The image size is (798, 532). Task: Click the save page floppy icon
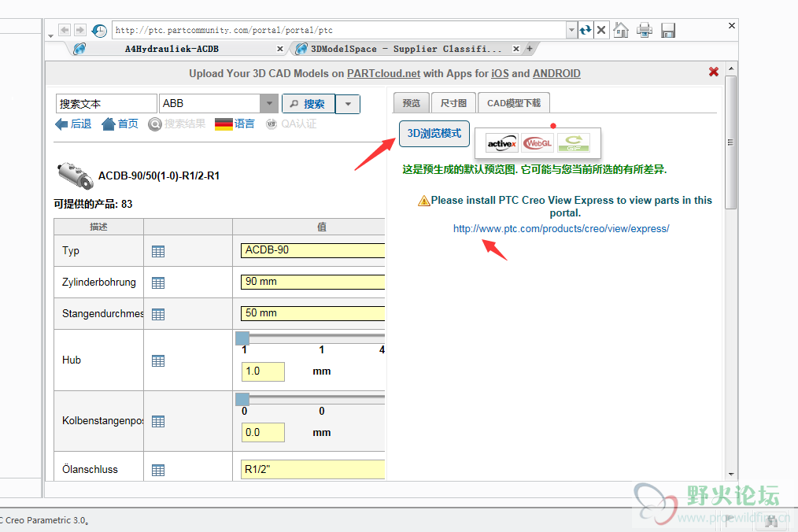pyautogui.click(x=667, y=30)
